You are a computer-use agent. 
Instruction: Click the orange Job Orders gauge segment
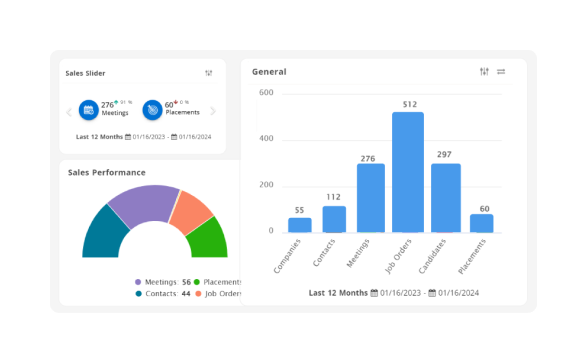(192, 213)
